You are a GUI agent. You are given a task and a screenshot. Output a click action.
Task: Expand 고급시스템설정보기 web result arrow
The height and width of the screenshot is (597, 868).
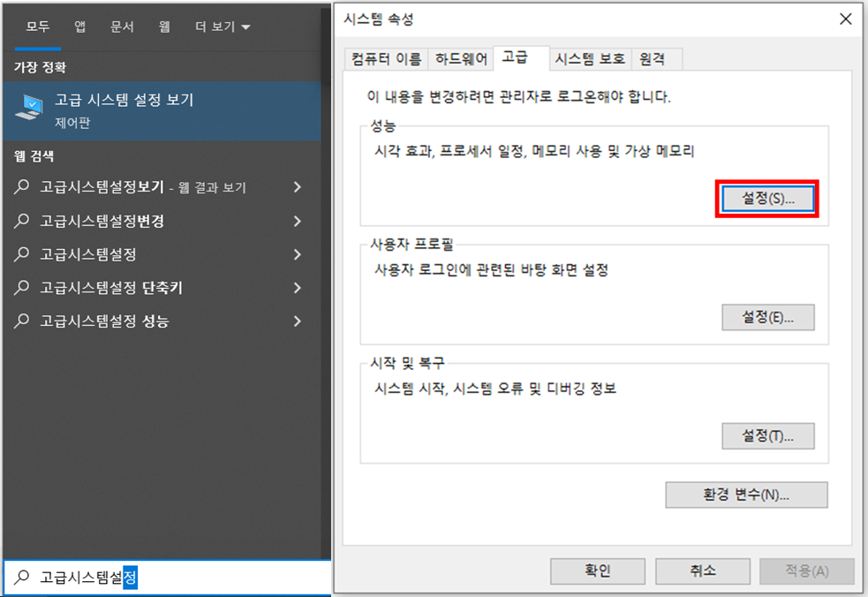pyautogui.click(x=298, y=187)
